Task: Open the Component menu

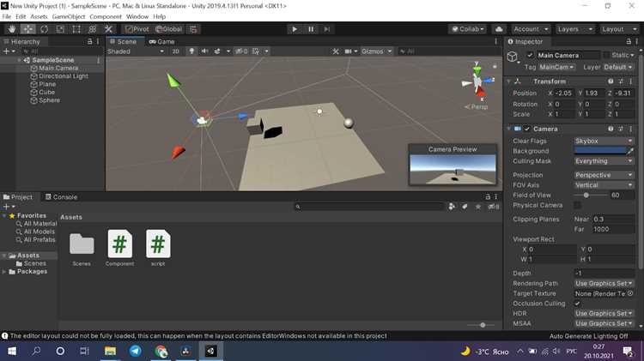Action: click(x=106, y=17)
